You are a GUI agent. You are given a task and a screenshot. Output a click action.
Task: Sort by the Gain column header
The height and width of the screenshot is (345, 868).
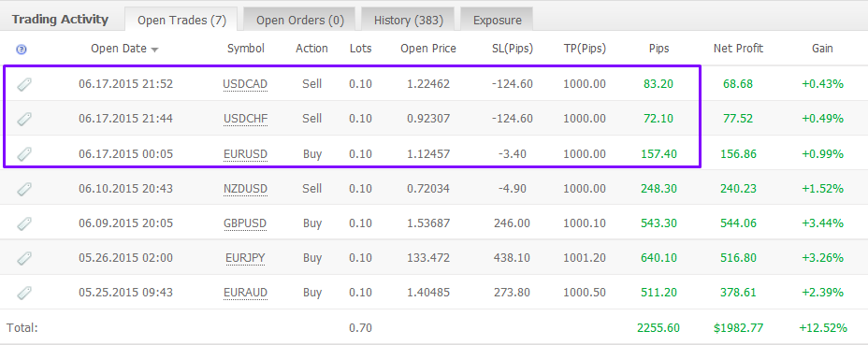(x=822, y=49)
